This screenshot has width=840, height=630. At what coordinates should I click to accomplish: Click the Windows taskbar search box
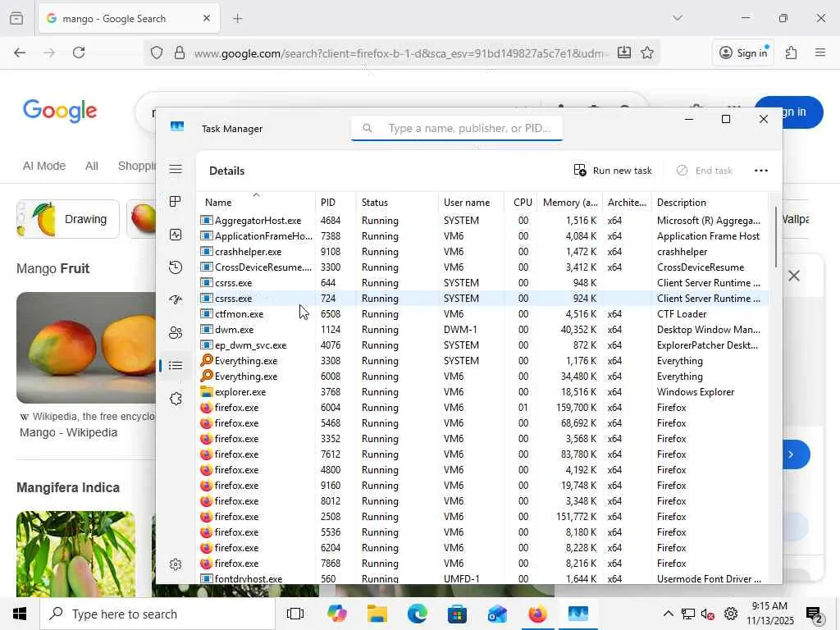pyautogui.click(x=157, y=614)
